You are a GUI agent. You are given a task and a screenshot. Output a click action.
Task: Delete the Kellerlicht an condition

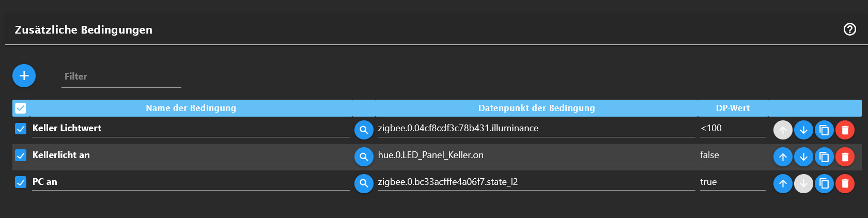(x=845, y=157)
